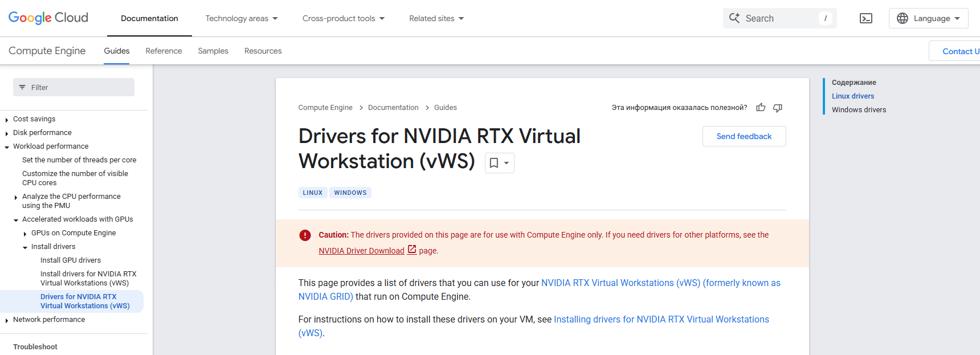Switch to the Resources tab
The image size is (980, 355).
[263, 51]
